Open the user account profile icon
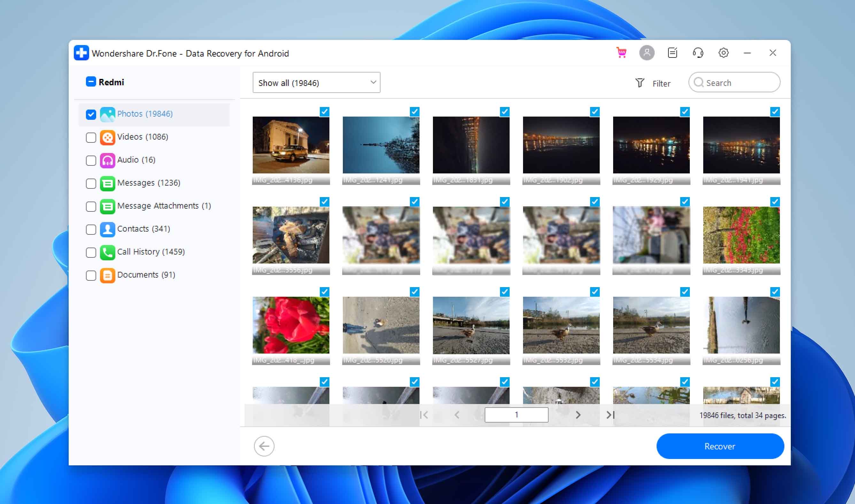The height and width of the screenshot is (504, 855). coord(647,53)
